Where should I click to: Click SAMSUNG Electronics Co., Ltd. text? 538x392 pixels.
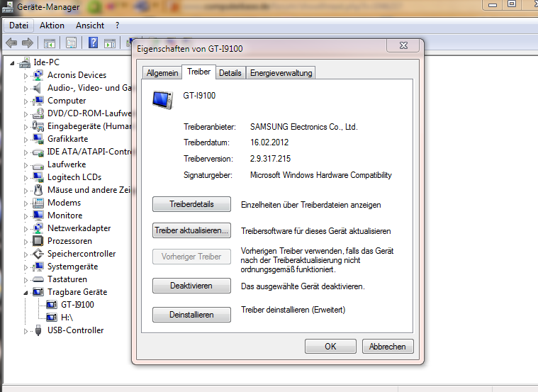303,127
